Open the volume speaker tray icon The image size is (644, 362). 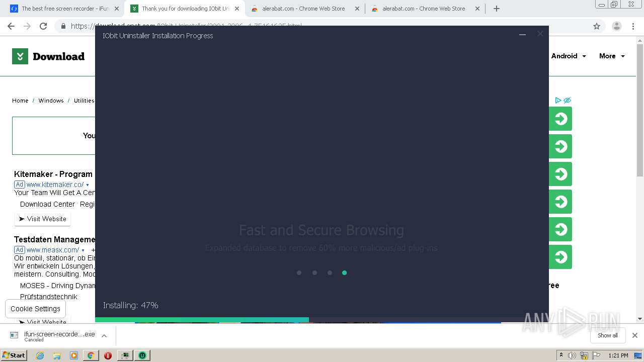572,355
